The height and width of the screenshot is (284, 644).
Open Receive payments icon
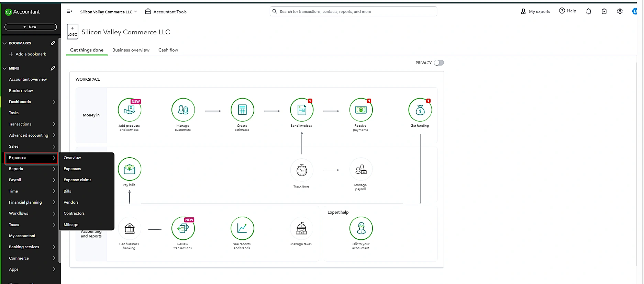pyautogui.click(x=361, y=110)
